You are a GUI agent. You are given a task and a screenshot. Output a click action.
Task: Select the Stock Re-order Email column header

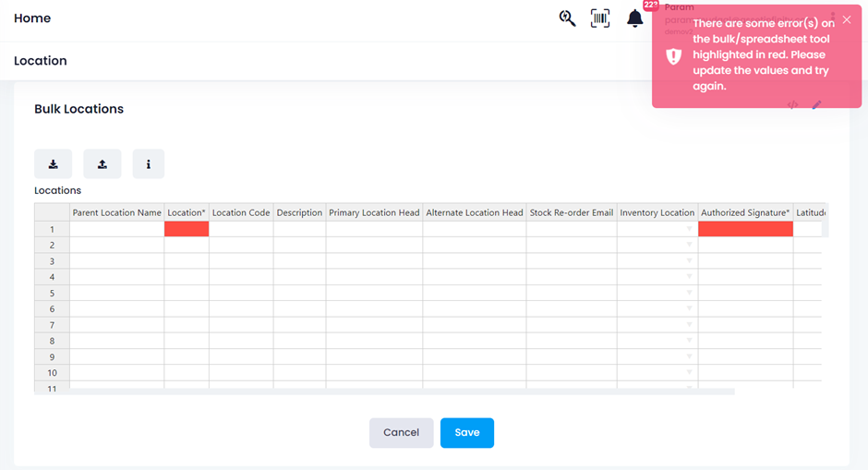coord(572,212)
